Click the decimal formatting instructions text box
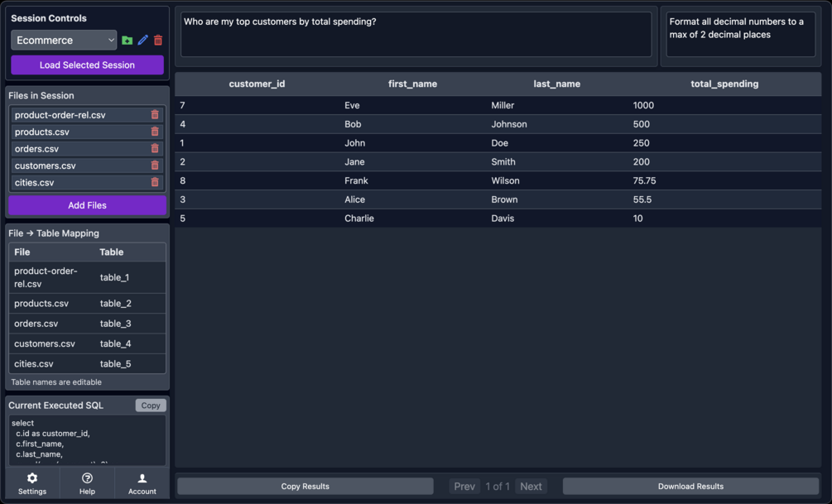This screenshot has width=832, height=504. tap(741, 35)
